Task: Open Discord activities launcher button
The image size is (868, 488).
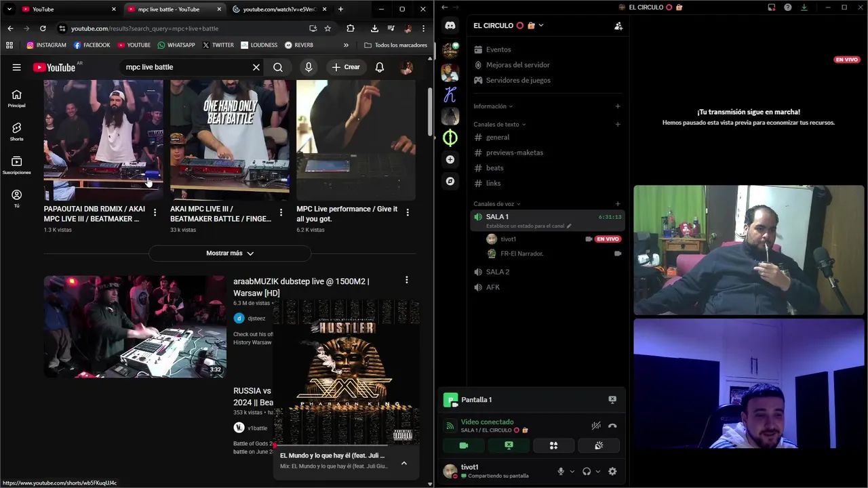Action: coord(553,445)
